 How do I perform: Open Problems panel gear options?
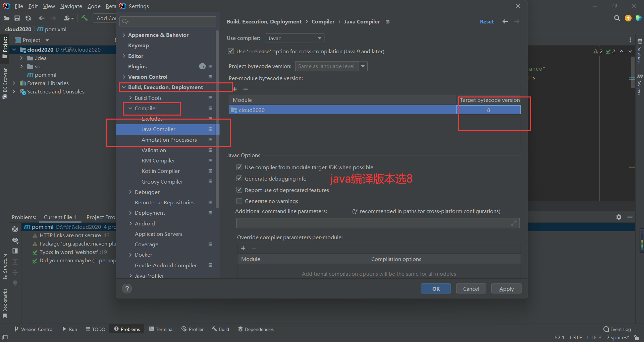point(619,217)
